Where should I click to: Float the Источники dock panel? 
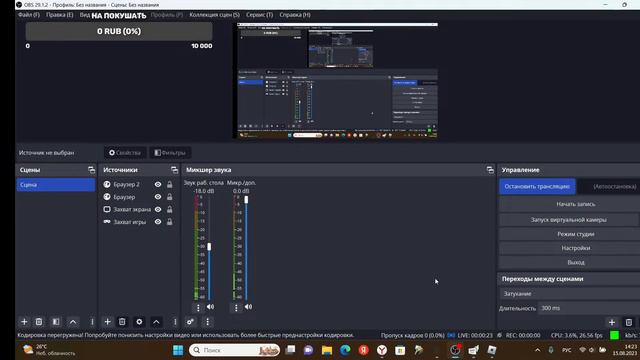click(174, 170)
